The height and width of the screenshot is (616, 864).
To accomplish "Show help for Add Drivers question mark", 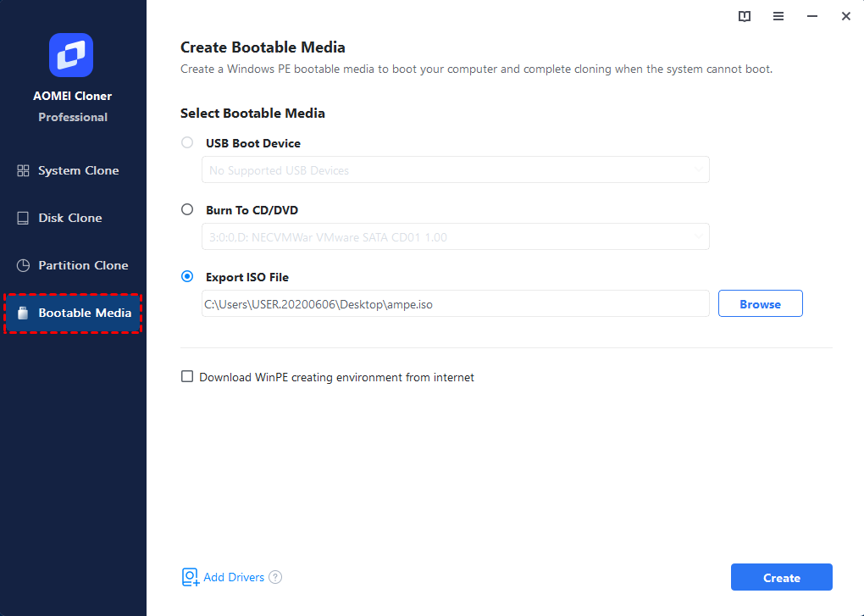I will pyautogui.click(x=275, y=577).
